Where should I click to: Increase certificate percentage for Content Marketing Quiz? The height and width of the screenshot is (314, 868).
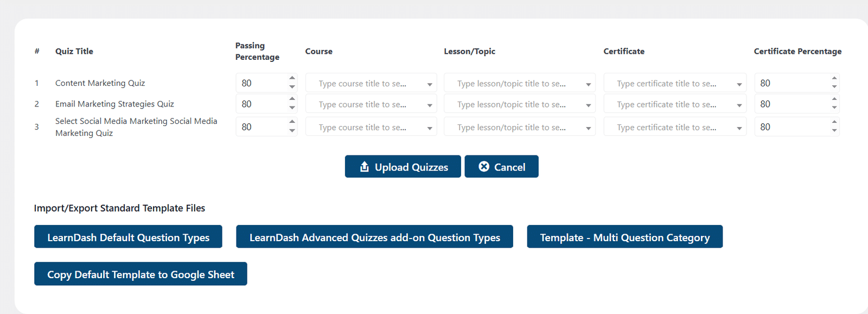(834, 78)
